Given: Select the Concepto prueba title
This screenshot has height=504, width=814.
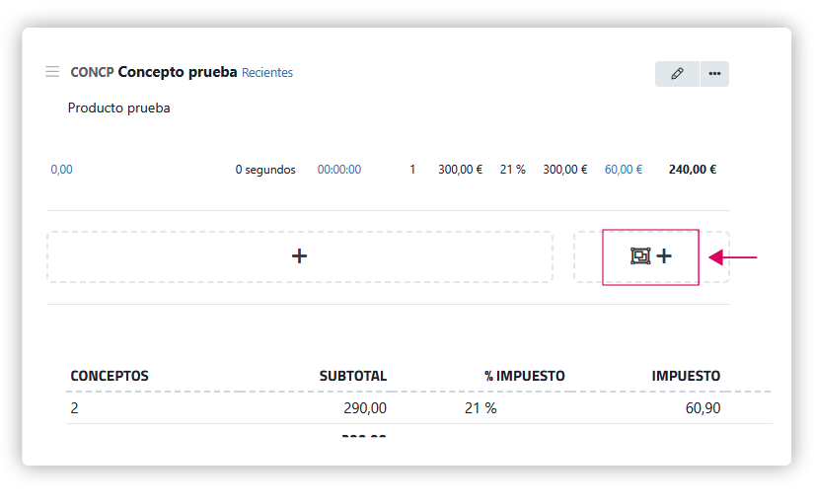Looking at the screenshot, I should point(178,72).
